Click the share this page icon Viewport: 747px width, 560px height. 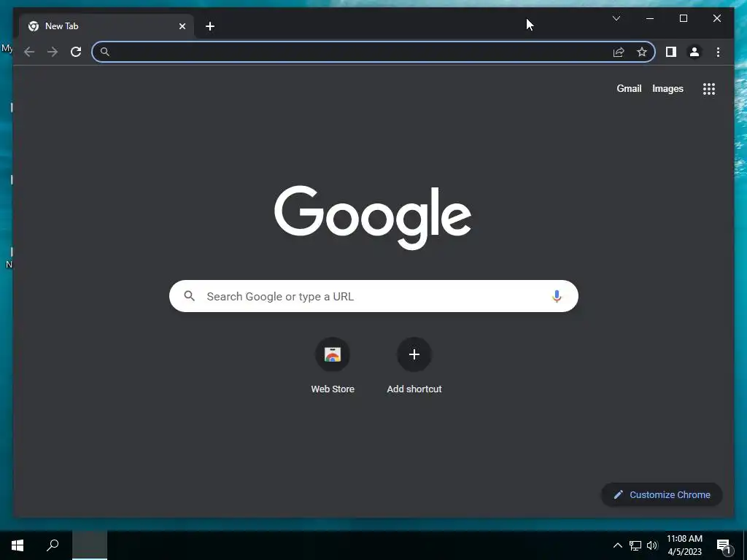[x=619, y=52]
